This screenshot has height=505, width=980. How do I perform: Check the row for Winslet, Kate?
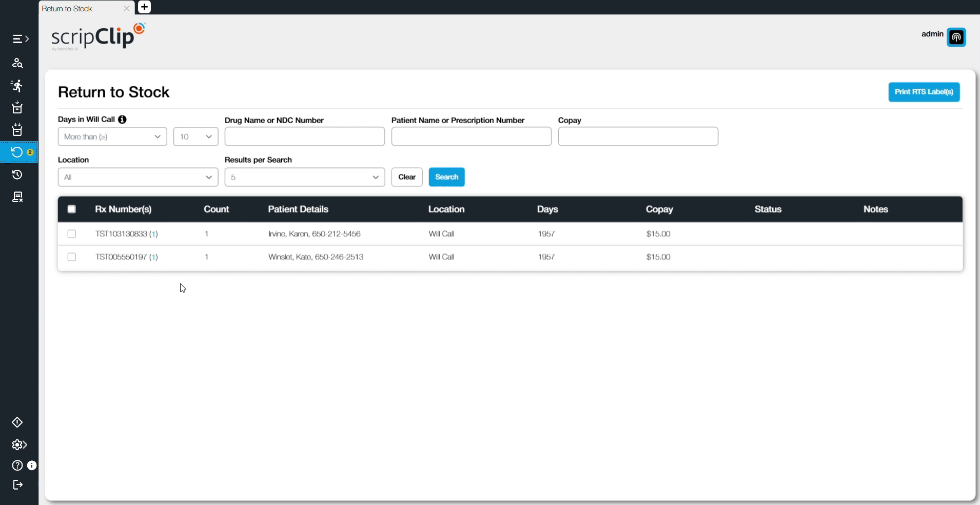[71, 257]
